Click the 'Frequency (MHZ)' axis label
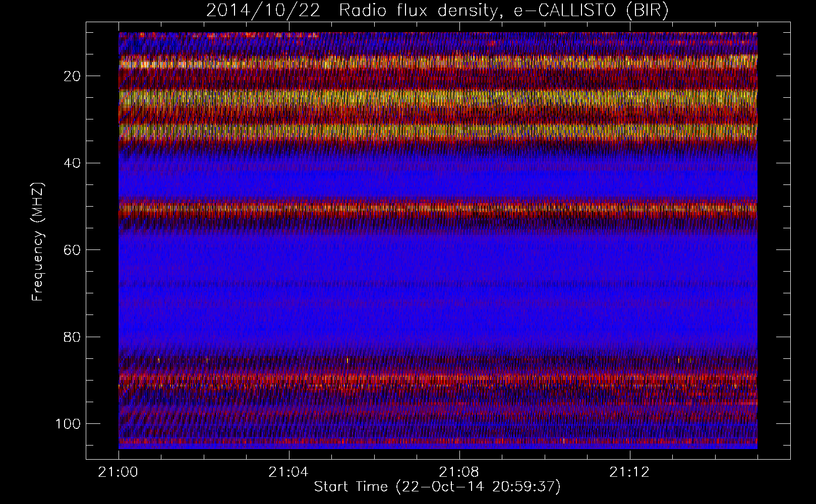This screenshot has width=816, height=504. pos(38,241)
